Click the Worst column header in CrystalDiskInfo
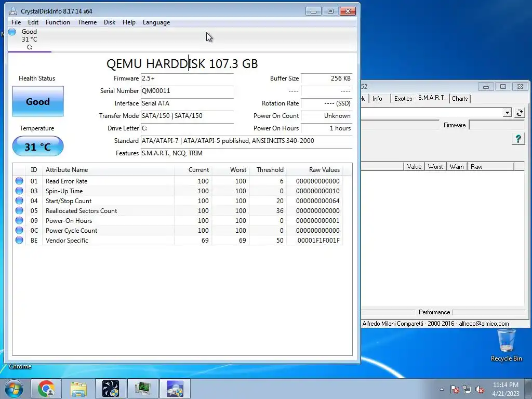The image size is (532, 399). pos(231,170)
